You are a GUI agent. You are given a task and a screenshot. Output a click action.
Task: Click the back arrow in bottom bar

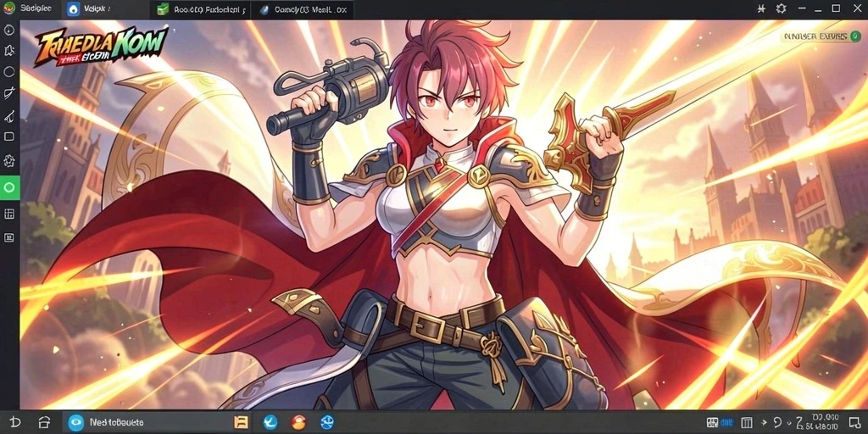[15, 422]
